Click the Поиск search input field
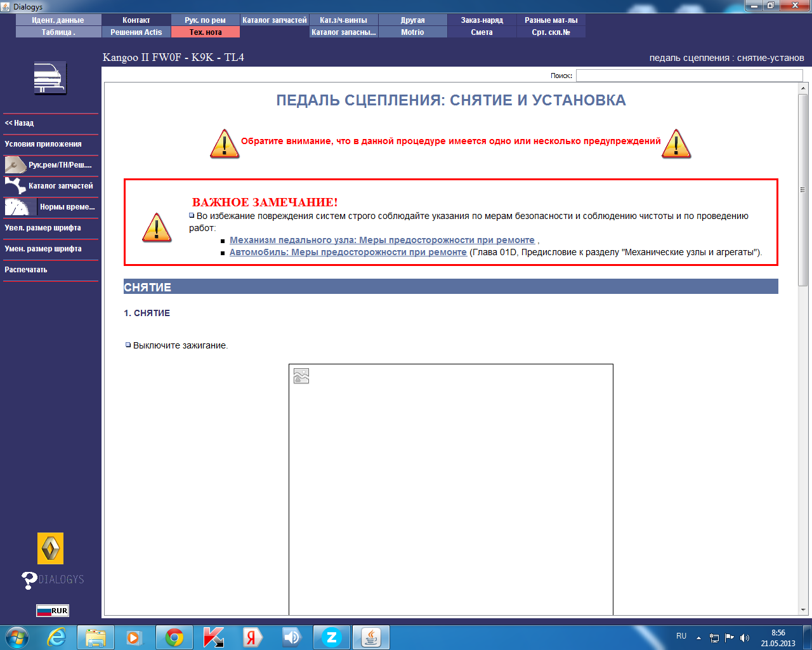812x650 pixels. point(690,76)
